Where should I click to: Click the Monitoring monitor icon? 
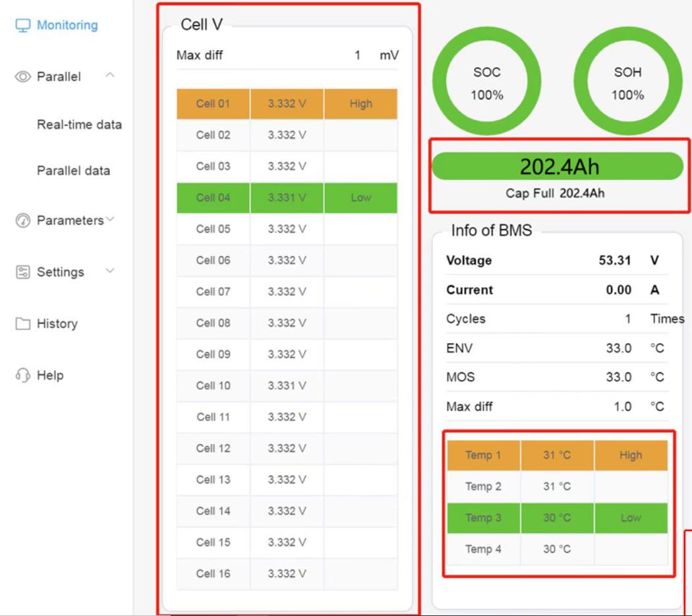pos(23,26)
